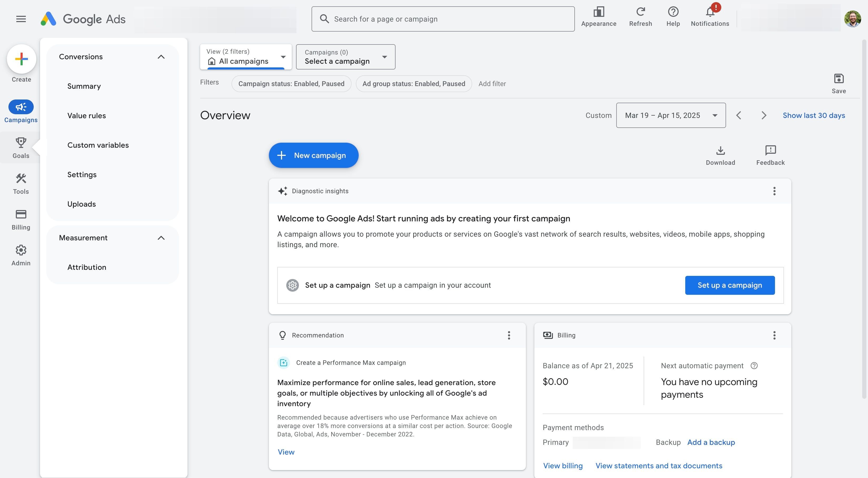Open Attribution under Measurement
The image size is (868, 478).
point(87,267)
